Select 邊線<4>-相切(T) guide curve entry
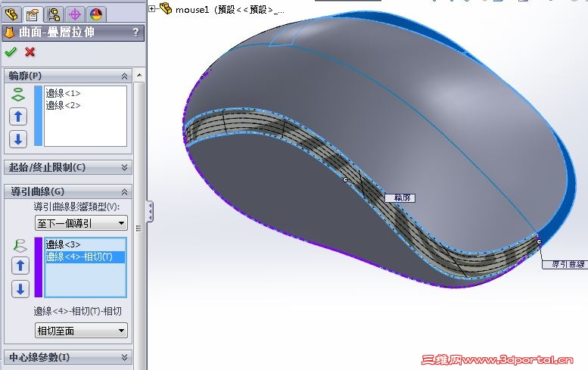 click(86, 257)
